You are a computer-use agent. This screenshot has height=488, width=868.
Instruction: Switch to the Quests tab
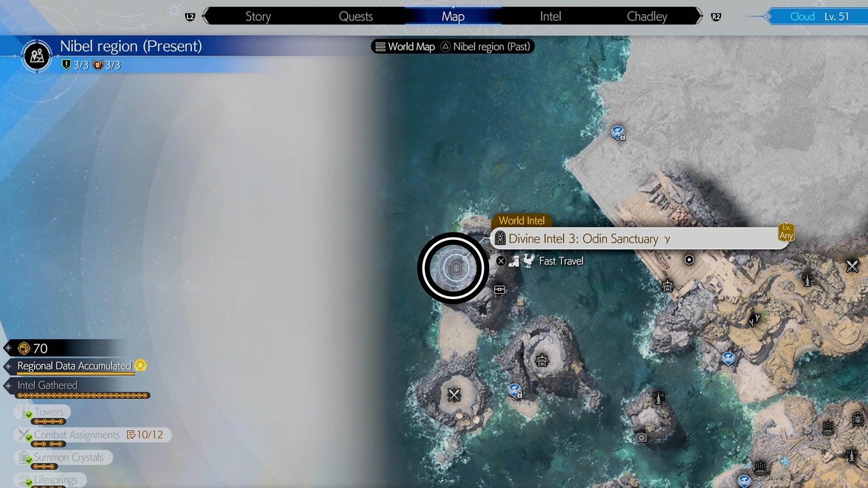[356, 16]
